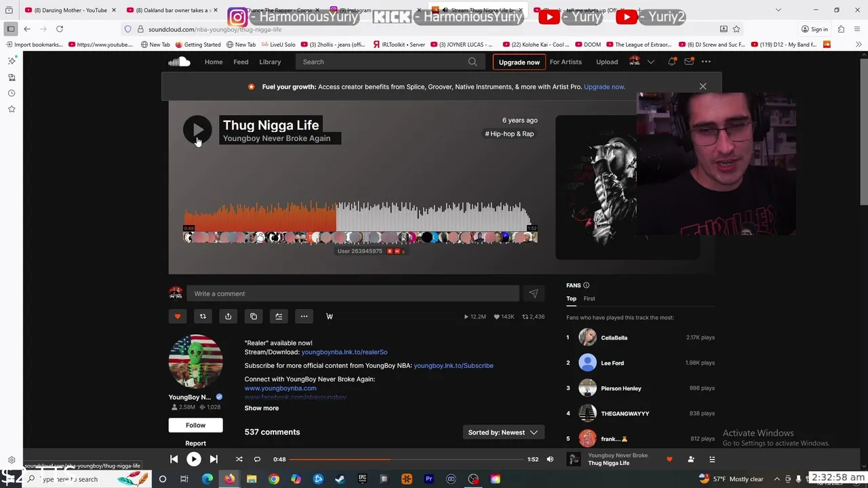
Task: Open the fan Pierson Henley profile
Action: (621, 388)
